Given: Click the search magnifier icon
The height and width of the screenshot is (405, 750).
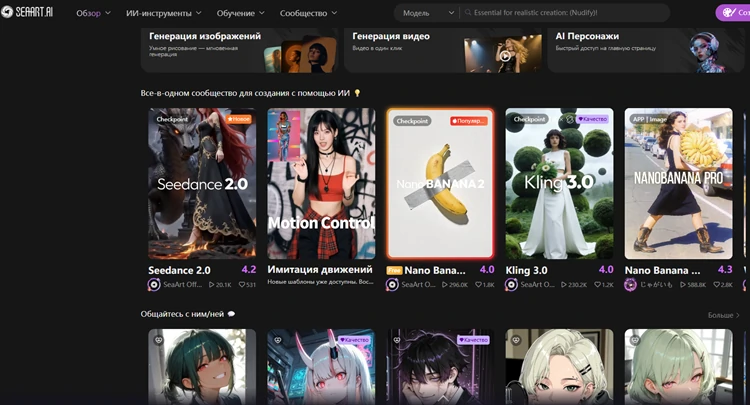Looking at the screenshot, I should [x=468, y=13].
